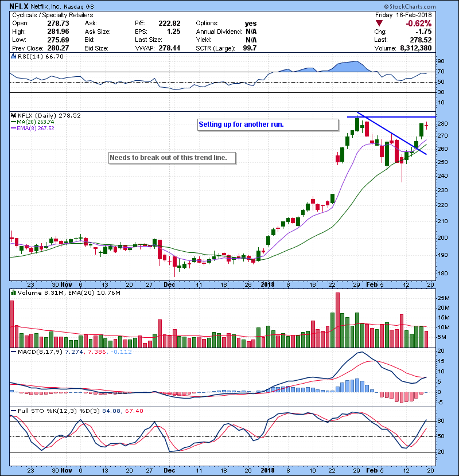Click the SCTR (Large) value 99.7
The height and width of the screenshot is (476, 459).
click(250, 48)
